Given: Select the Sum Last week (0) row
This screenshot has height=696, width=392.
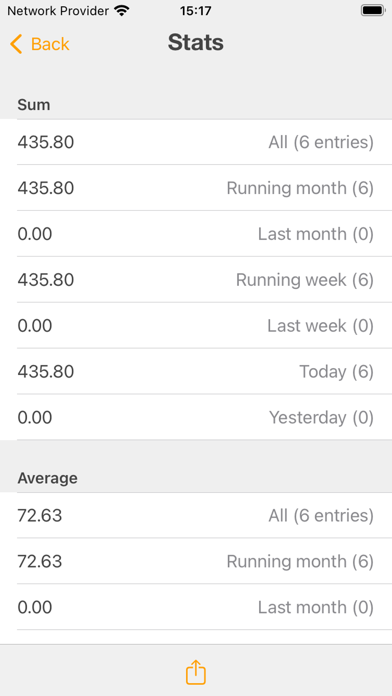Looking at the screenshot, I should pyautogui.click(x=196, y=325).
